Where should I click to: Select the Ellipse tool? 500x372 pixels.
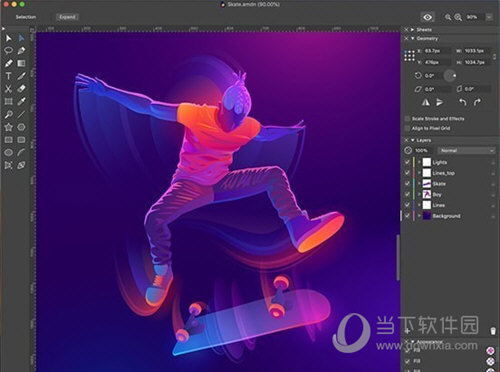click(x=8, y=152)
